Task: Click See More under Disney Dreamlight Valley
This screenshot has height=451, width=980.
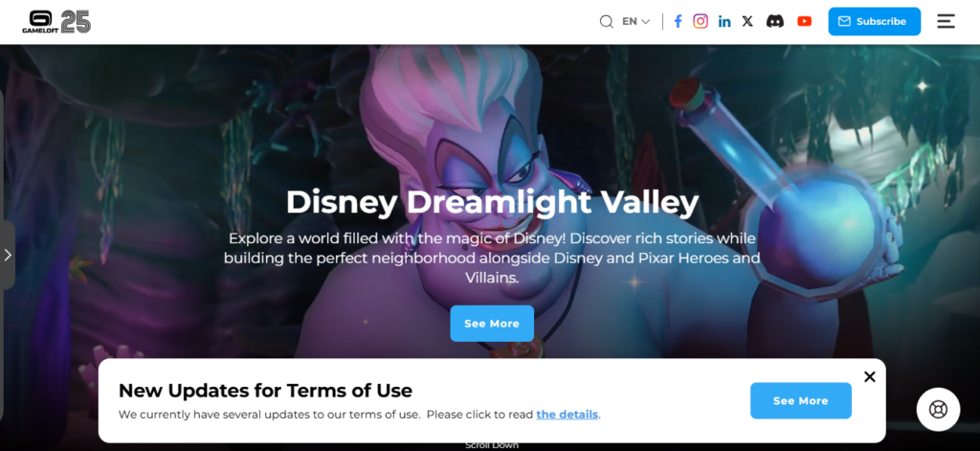Action: [492, 324]
